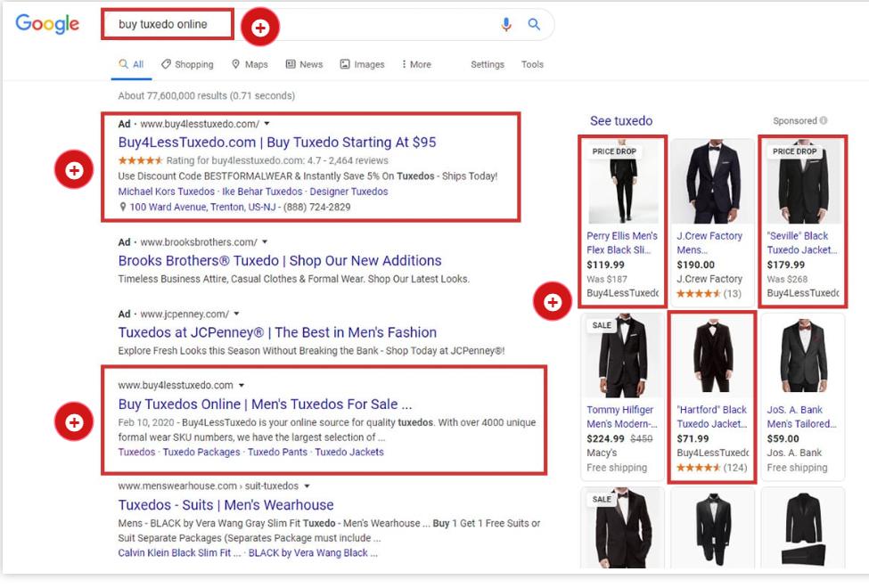Open Tommy Hilfiger Men's Modern title link
Viewport: 869px width, 588px height.
[x=622, y=417]
